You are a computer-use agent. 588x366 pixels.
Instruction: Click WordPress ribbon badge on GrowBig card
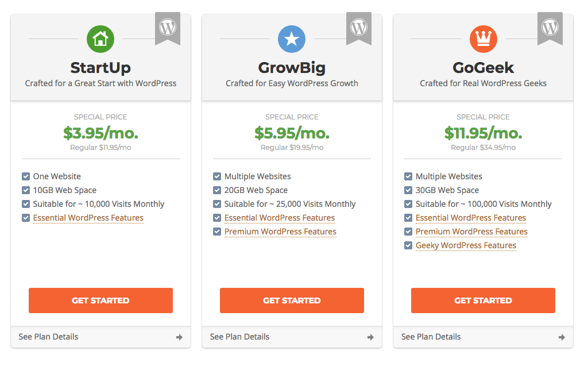359,29
